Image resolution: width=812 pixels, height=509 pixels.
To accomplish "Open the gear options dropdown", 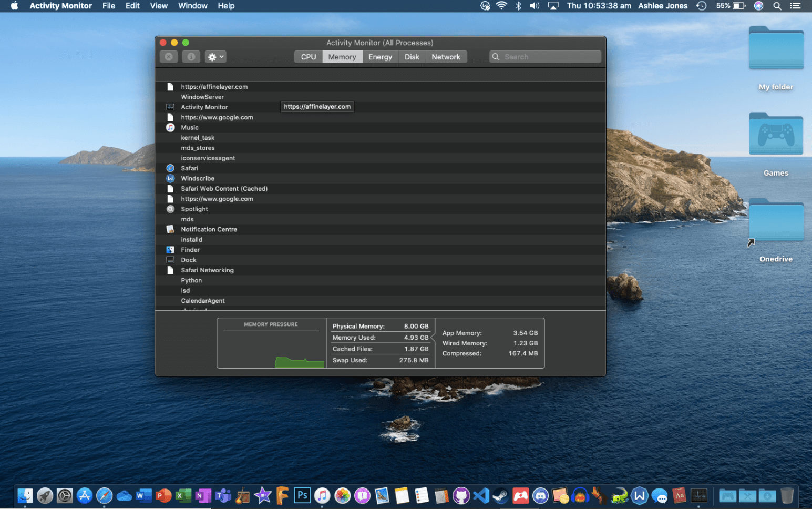I will [x=215, y=56].
